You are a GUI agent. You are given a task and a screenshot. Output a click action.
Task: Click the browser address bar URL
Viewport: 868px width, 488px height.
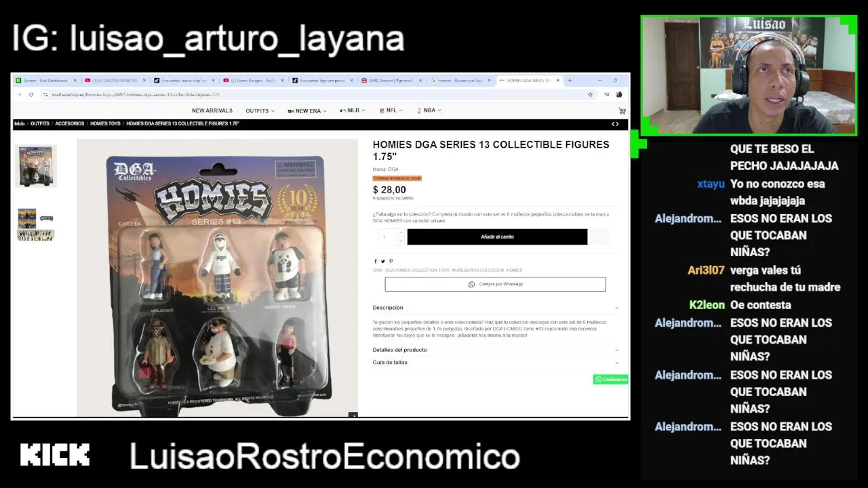pyautogui.click(x=136, y=94)
